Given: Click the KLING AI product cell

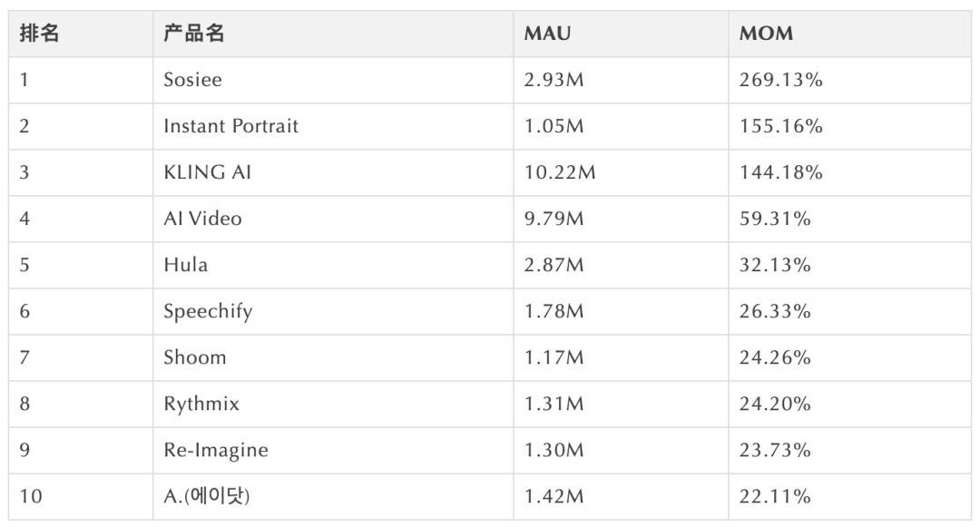Looking at the screenshot, I should click(207, 172).
